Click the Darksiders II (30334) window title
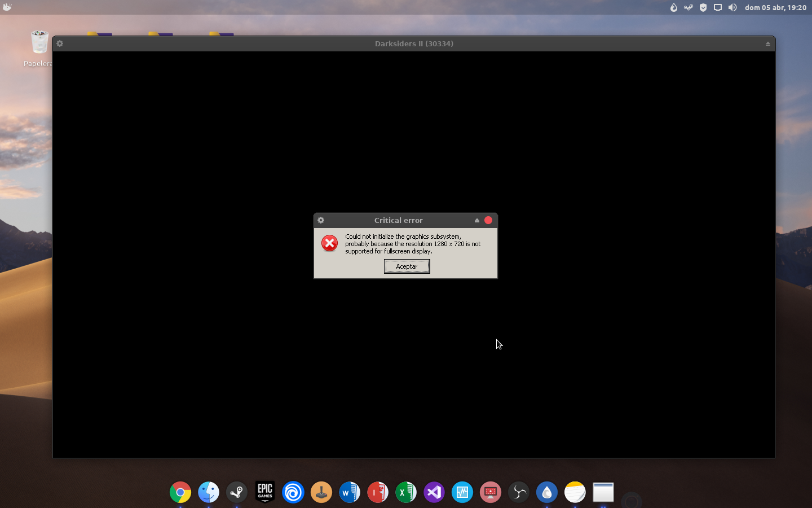Viewport: 812px width, 508px height. (414, 43)
